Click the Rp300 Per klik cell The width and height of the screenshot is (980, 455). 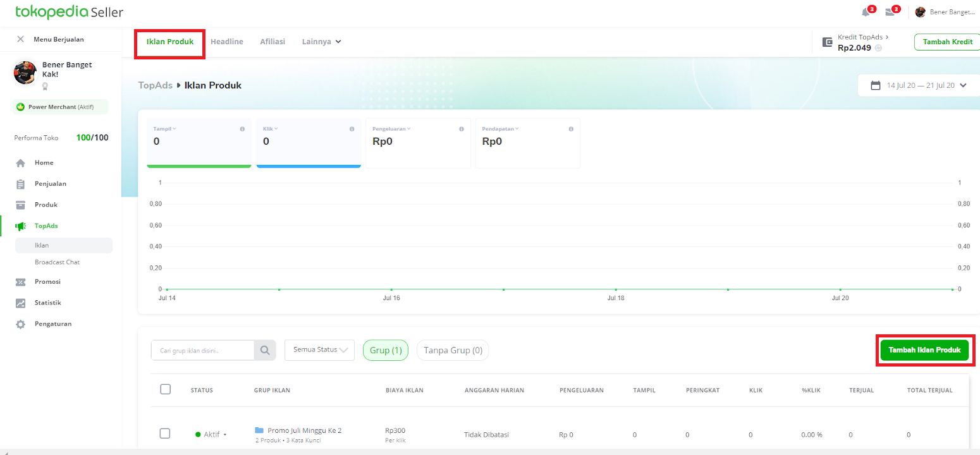click(396, 435)
